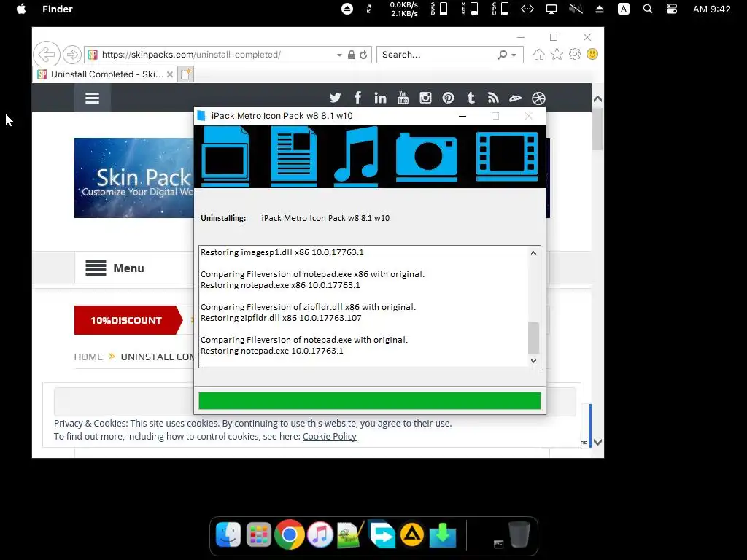This screenshot has width=747, height=560.
Task: Click the muted volume icon
Action: [576, 9]
